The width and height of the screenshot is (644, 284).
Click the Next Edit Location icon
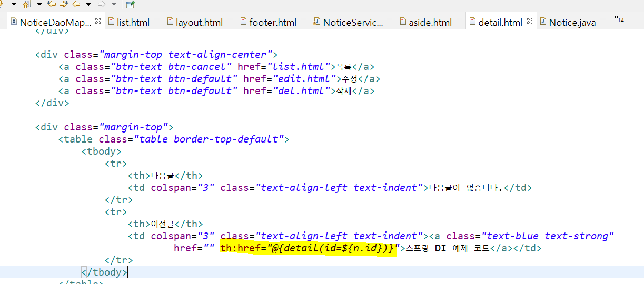tap(64, 4)
